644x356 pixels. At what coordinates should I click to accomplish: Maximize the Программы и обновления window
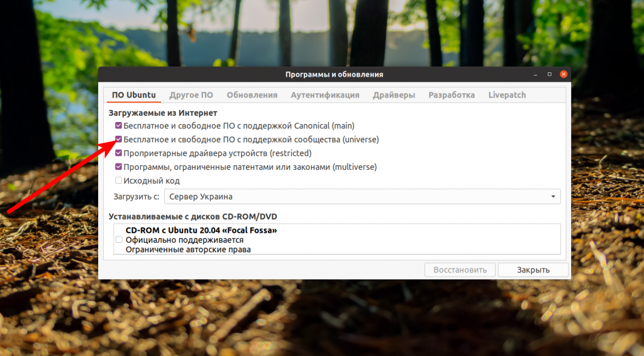tap(549, 74)
